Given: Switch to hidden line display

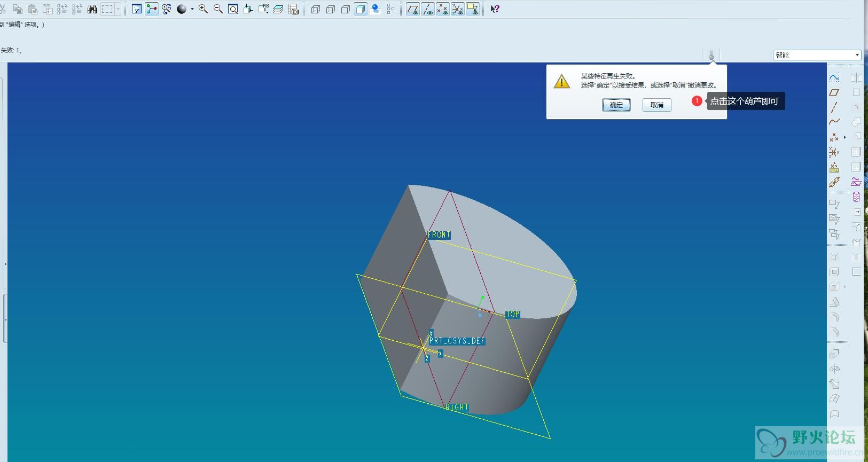Looking at the screenshot, I should [331, 9].
